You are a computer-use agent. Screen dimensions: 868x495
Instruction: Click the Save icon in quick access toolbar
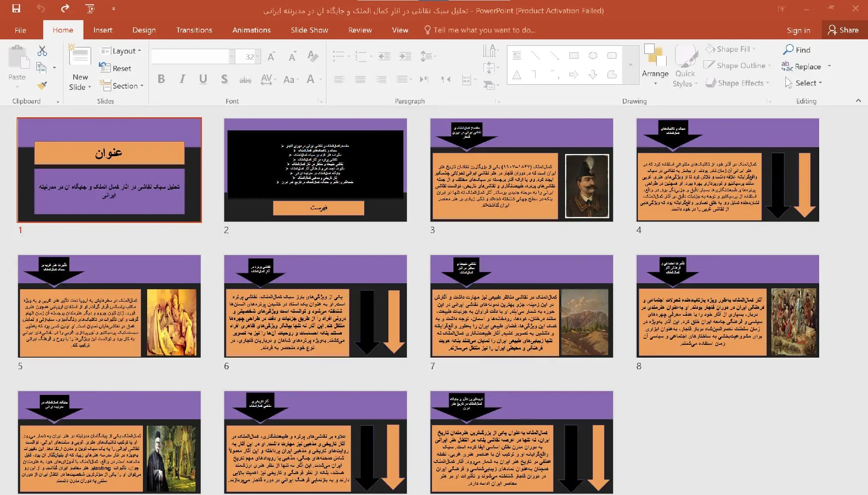16,8
